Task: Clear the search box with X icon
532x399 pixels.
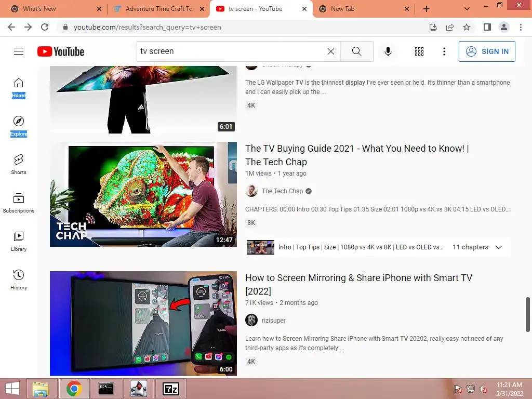Action: pyautogui.click(x=331, y=51)
